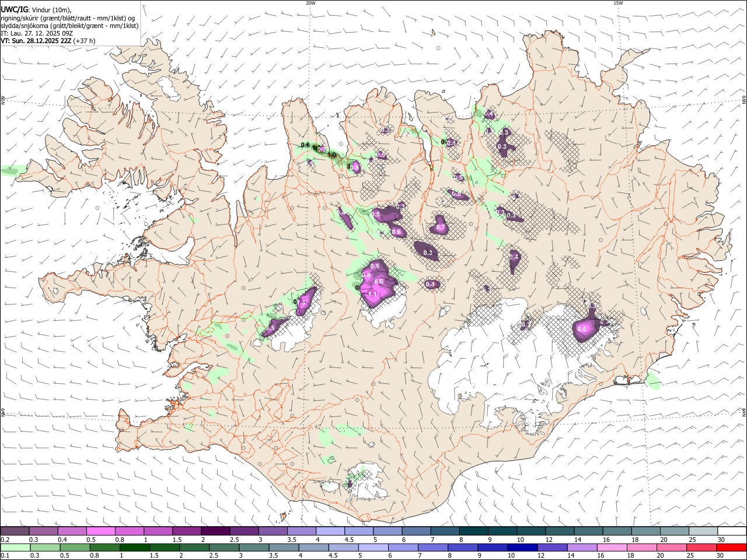Click the '20W' longitude label
The height and width of the screenshot is (560, 747).
tap(310, 3)
